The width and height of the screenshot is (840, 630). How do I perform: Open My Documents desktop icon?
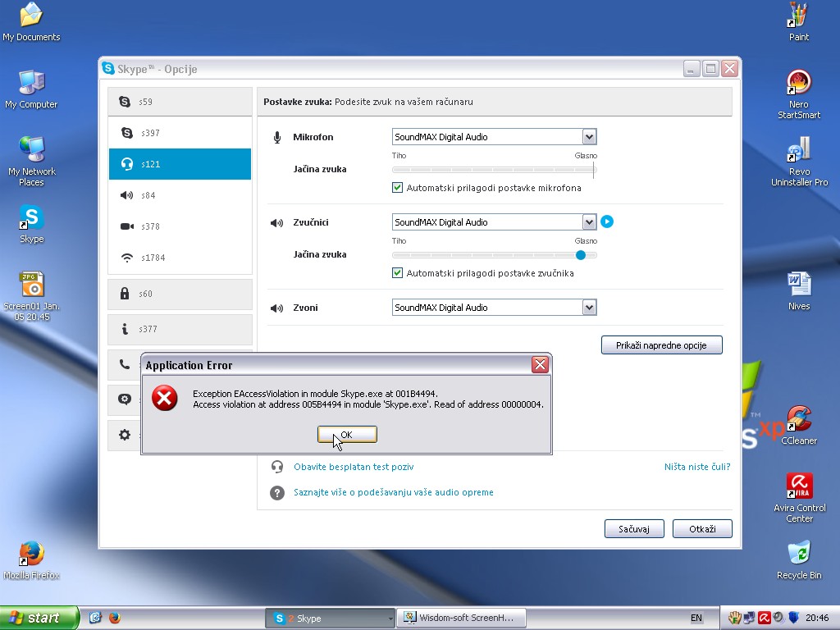[x=31, y=22]
